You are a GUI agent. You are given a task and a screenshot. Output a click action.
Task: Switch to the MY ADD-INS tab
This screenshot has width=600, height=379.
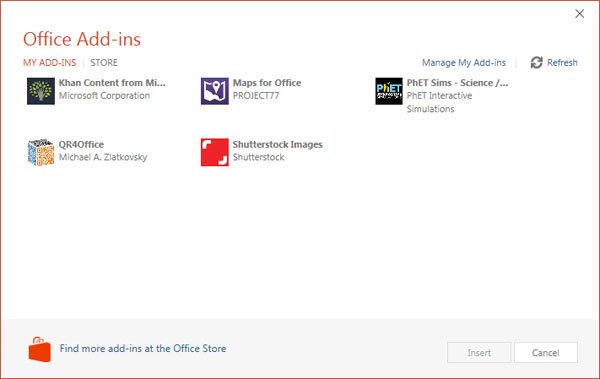[49, 62]
